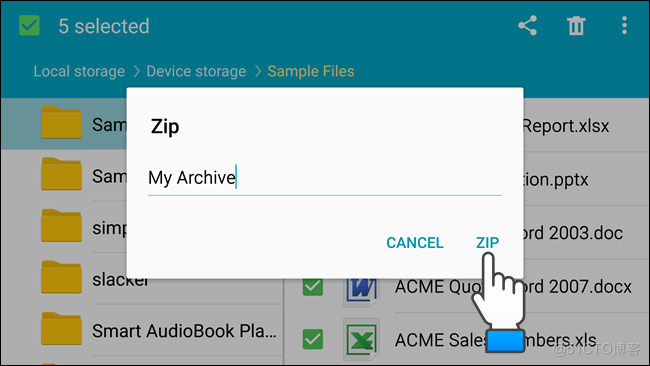650x366 pixels.
Task: Go to Device storage breadcrumb
Action: pos(196,71)
